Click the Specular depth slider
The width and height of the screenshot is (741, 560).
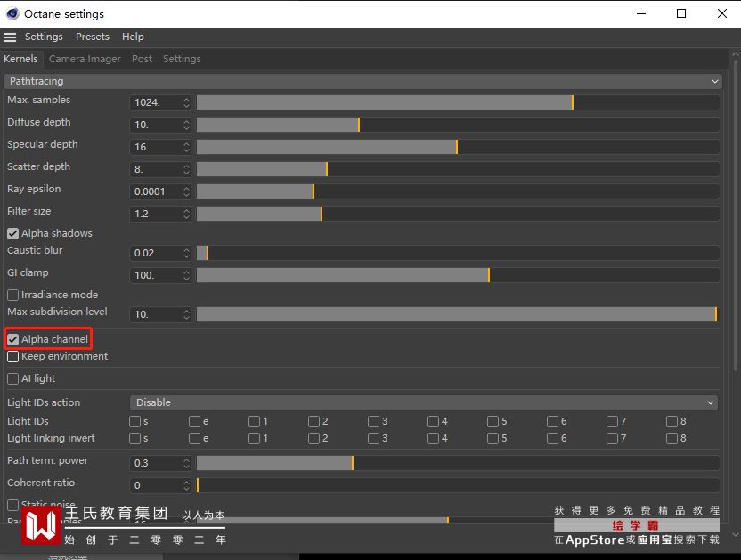[x=458, y=147]
